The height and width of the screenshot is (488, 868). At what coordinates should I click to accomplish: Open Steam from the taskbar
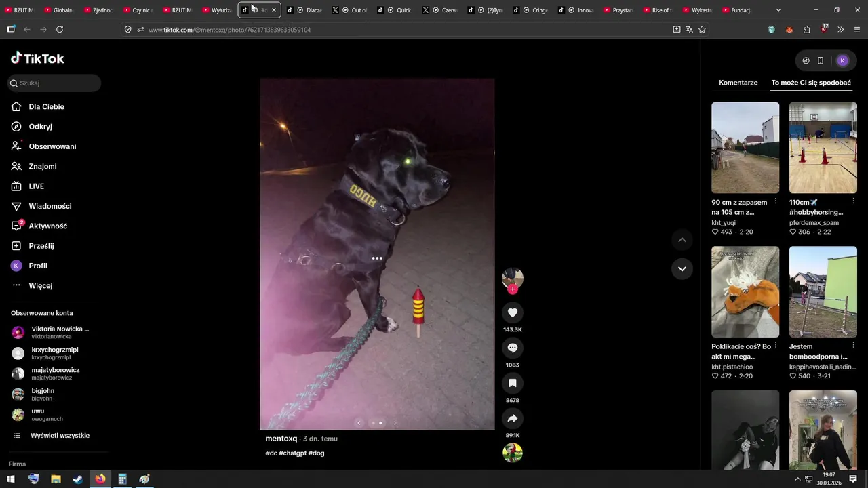coord(78,479)
